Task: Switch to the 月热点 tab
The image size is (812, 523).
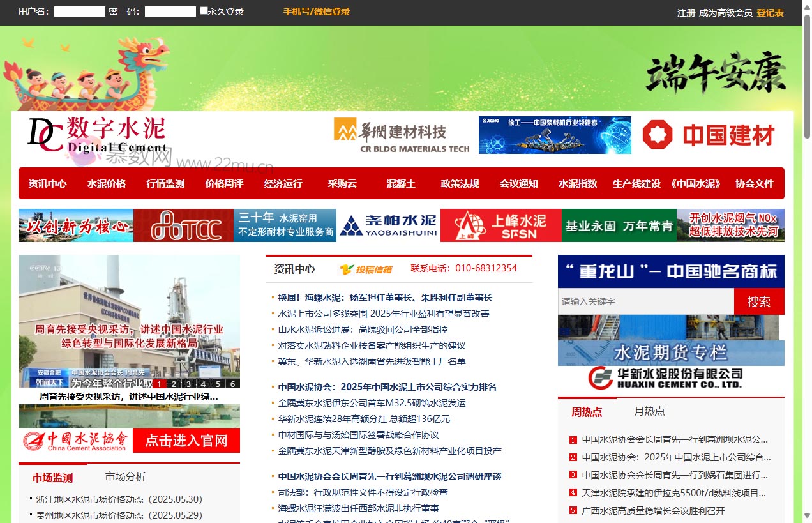Action: click(x=649, y=411)
